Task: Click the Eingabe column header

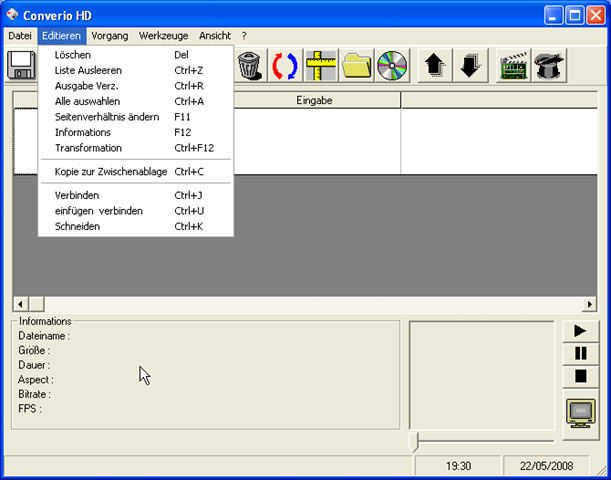Action: [314, 101]
